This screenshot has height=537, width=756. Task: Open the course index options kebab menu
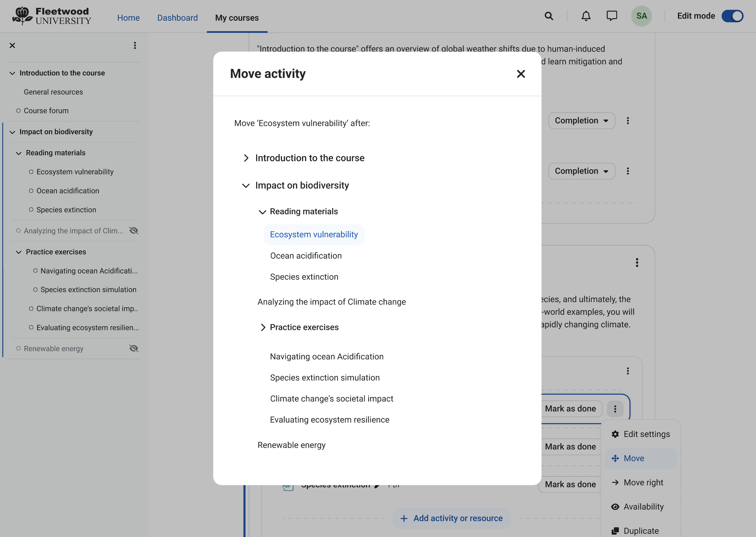[x=135, y=45]
